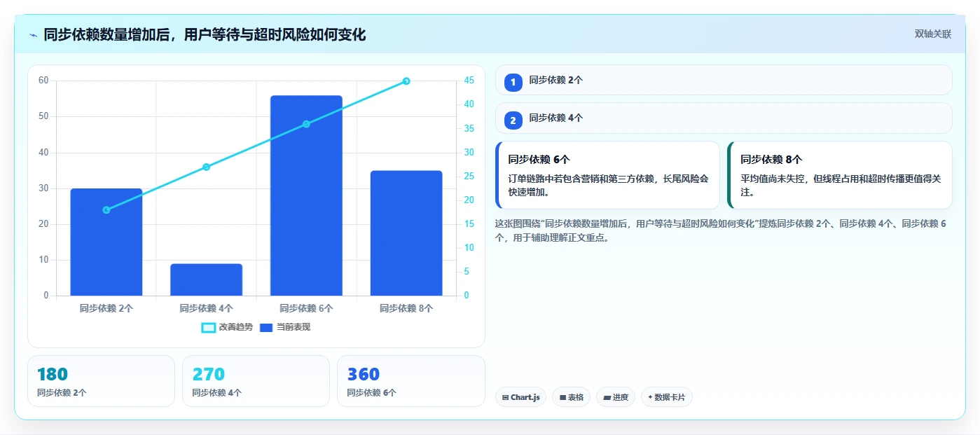This screenshot has height=435, width=980.
Task: Click the Chart.js chip icon
Action: pyautogui.click(x=505, y=397)
